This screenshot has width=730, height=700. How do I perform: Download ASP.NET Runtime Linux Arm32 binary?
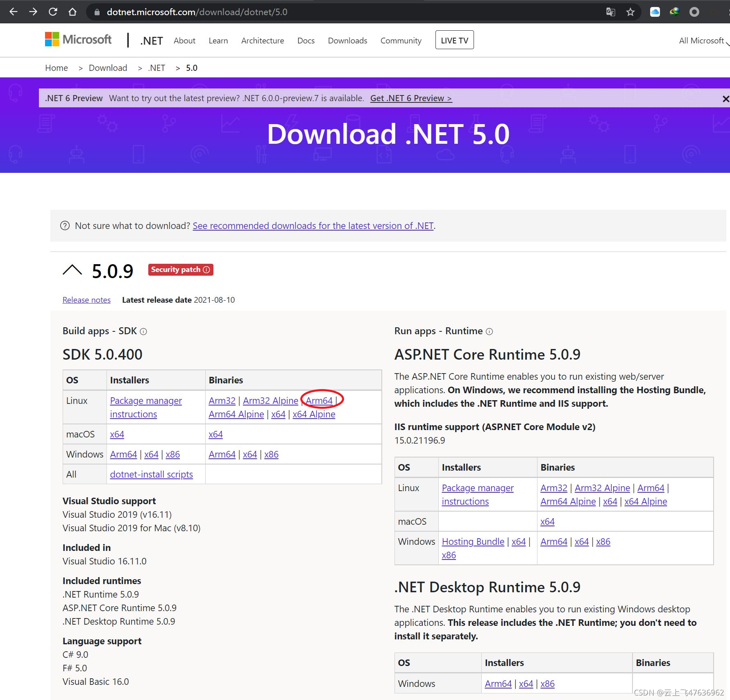[554, 488]
